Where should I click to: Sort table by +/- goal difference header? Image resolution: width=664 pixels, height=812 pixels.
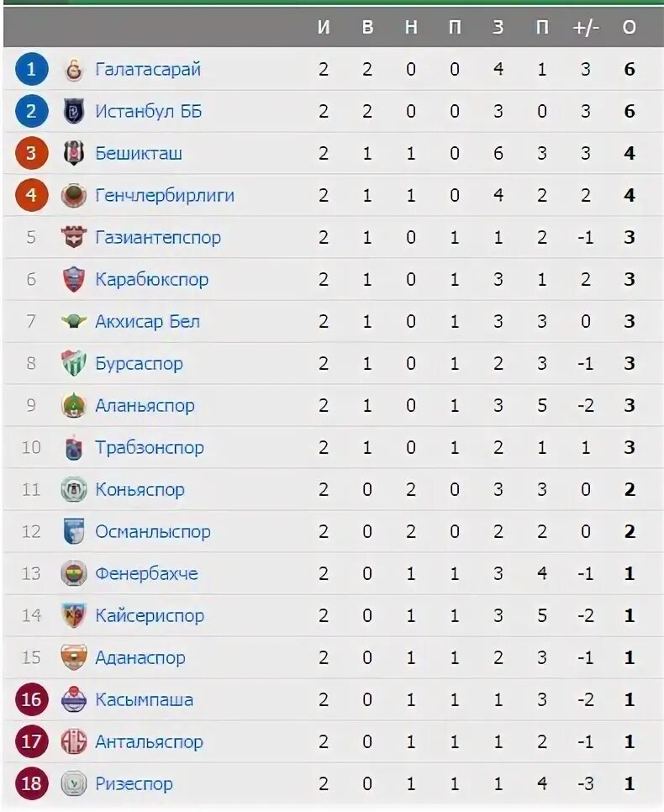(586, 28)
